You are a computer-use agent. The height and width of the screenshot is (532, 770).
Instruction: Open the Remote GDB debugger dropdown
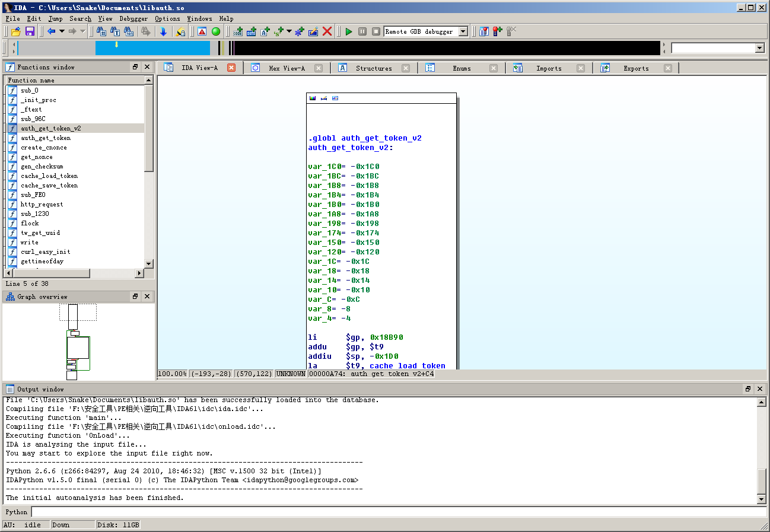tap(463, 31)
